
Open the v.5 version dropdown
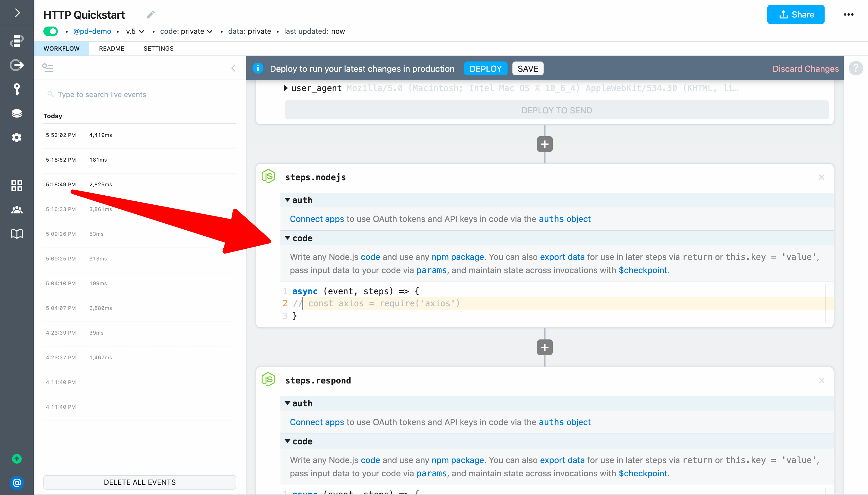135,31
